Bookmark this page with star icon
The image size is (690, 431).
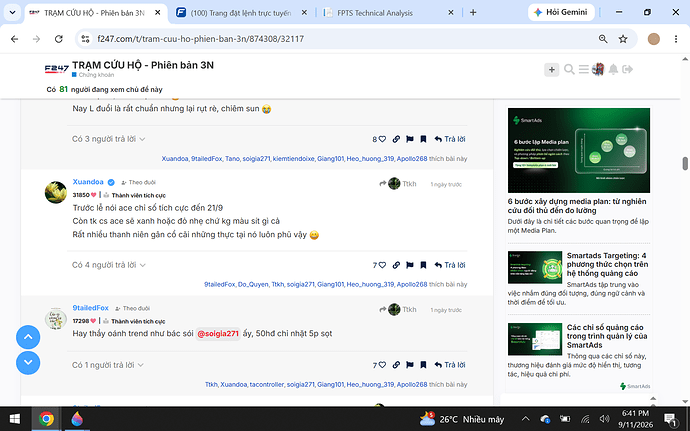click(x=623, y=39)
